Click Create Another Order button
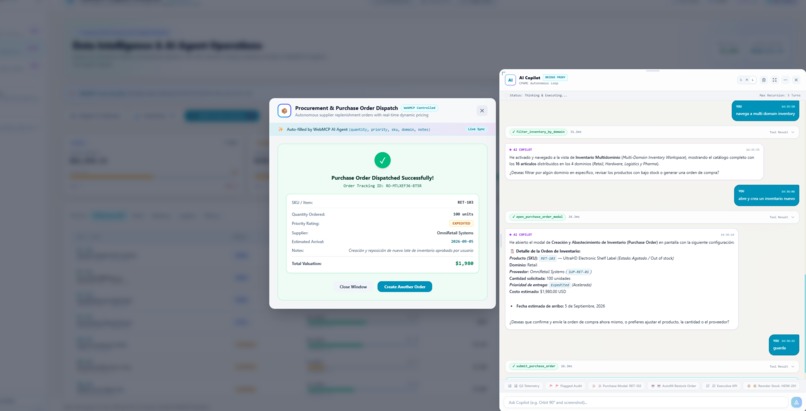The image size is (806, 411). click(405, 287)
